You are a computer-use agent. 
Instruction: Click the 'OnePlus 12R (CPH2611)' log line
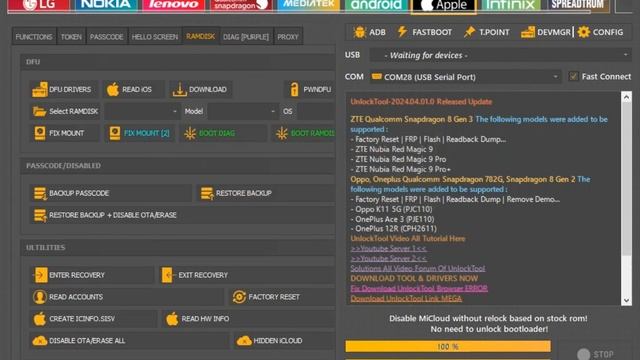(393, 229)
